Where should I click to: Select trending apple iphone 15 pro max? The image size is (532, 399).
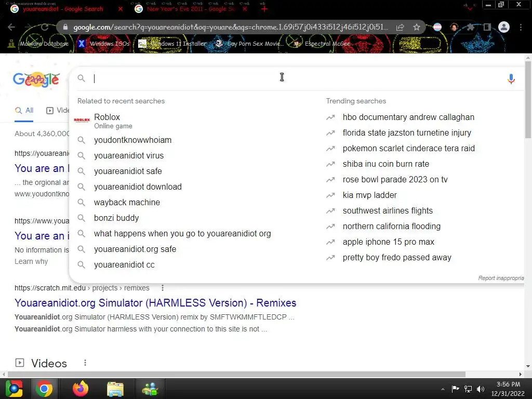388,242
